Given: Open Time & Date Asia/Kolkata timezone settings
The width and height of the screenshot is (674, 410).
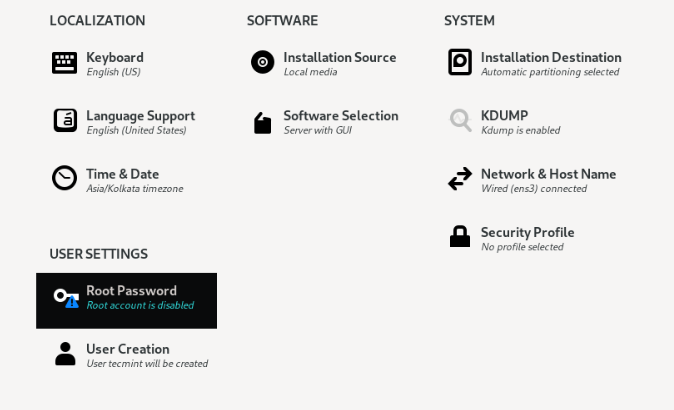Looking at the screenshot, I should click(135, 188).
